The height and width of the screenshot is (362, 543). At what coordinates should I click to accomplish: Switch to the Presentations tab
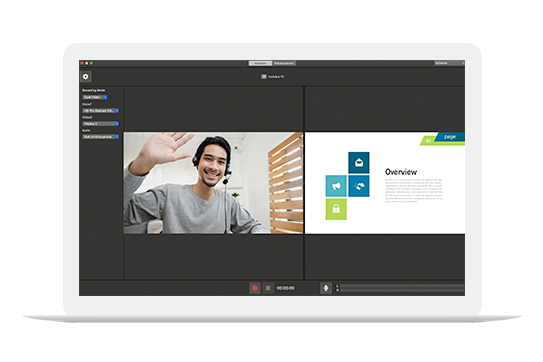coord(284,63)
